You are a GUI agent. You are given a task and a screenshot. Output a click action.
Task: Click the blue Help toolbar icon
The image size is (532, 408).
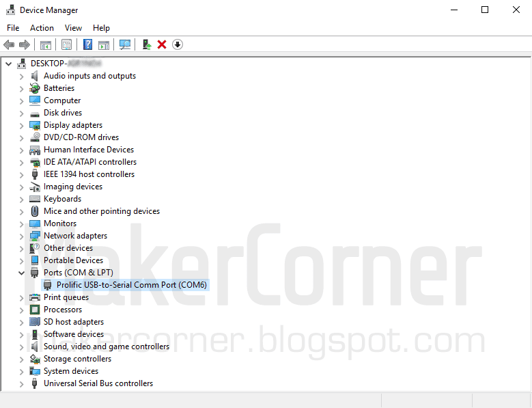87,44
